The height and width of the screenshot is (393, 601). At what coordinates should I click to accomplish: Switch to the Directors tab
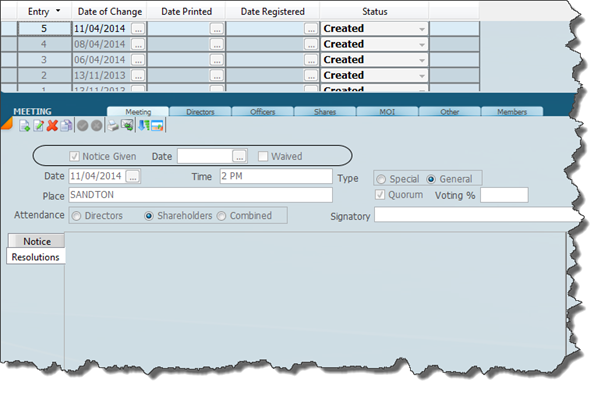coord(200,112)
